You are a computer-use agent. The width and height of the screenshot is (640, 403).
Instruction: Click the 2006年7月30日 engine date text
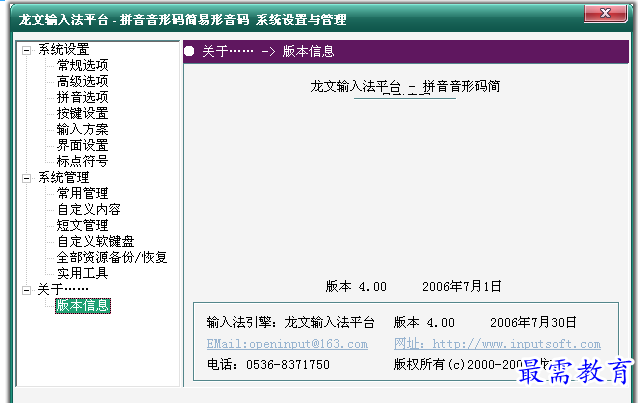533,322
